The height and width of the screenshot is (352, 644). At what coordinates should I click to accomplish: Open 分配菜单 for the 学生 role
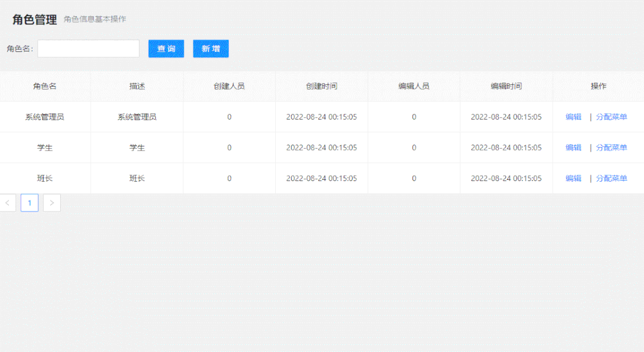point(611,148)
